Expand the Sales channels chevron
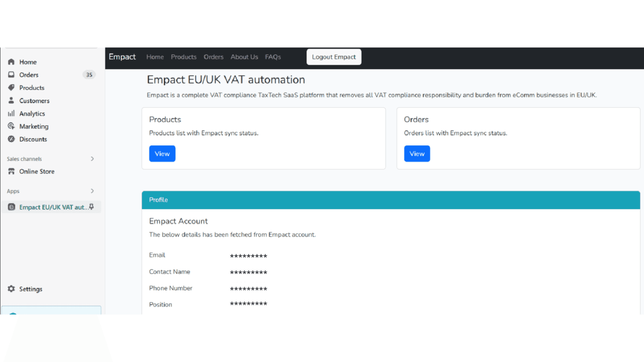Image resolution: width=644 pixels, height=362 pixels. pyautogui.click(x=92, y=159)
